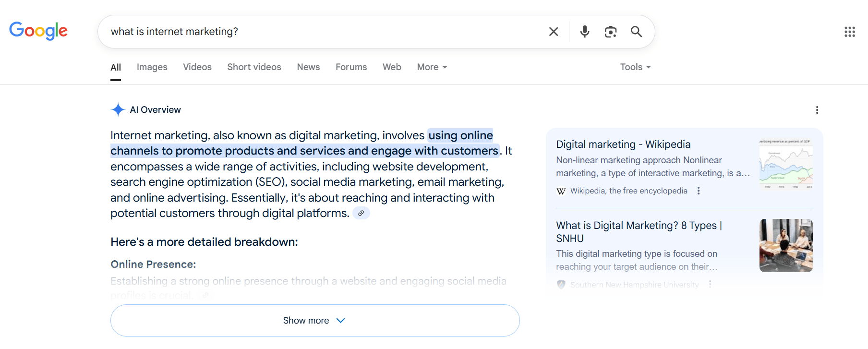Click SNHU snippet 'This digital marketing type'
The height and width of the screenshot is (349, 868).
[x=609, y=254]
